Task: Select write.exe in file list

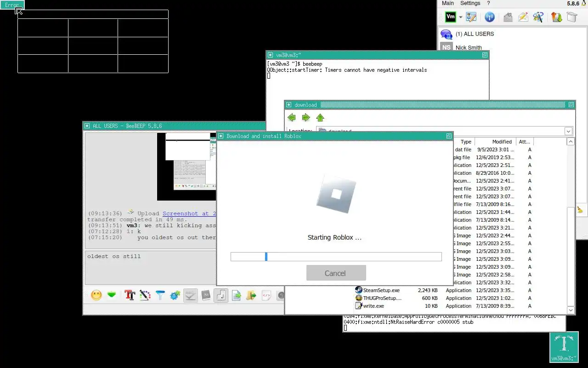Action: (x=373, y=306)
